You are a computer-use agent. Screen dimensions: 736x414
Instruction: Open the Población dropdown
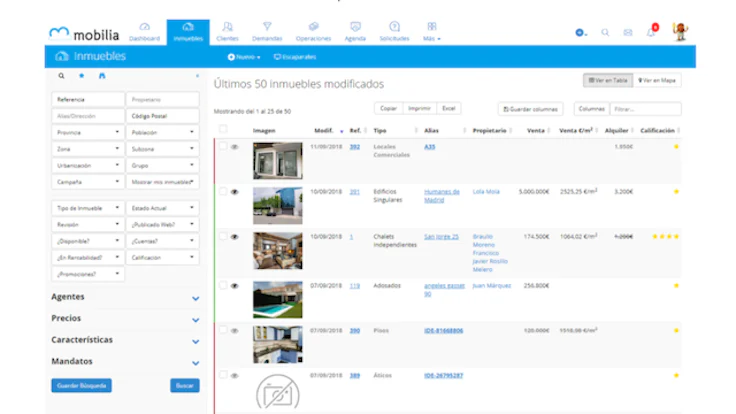point(162,132)
